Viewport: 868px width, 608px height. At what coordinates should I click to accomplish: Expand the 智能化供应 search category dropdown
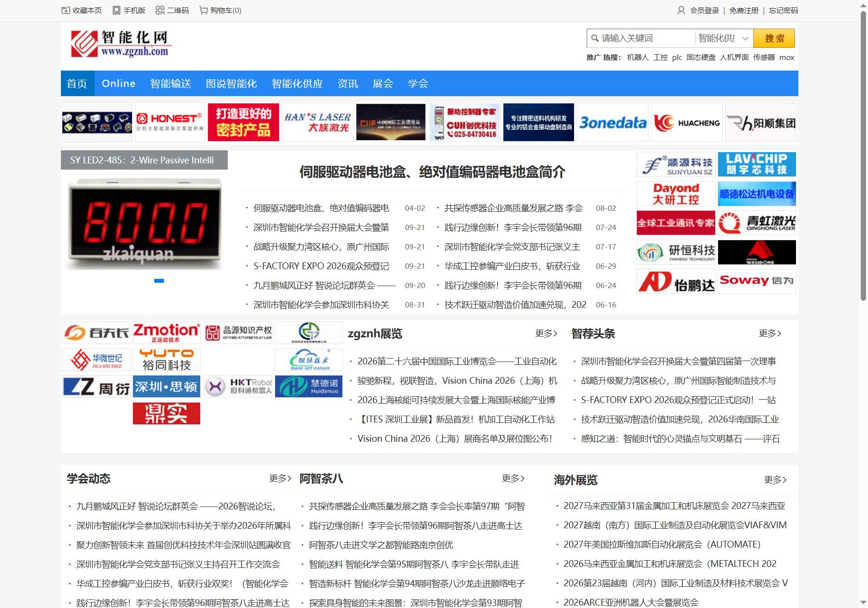pyautogui.click(x=724, y=38)
